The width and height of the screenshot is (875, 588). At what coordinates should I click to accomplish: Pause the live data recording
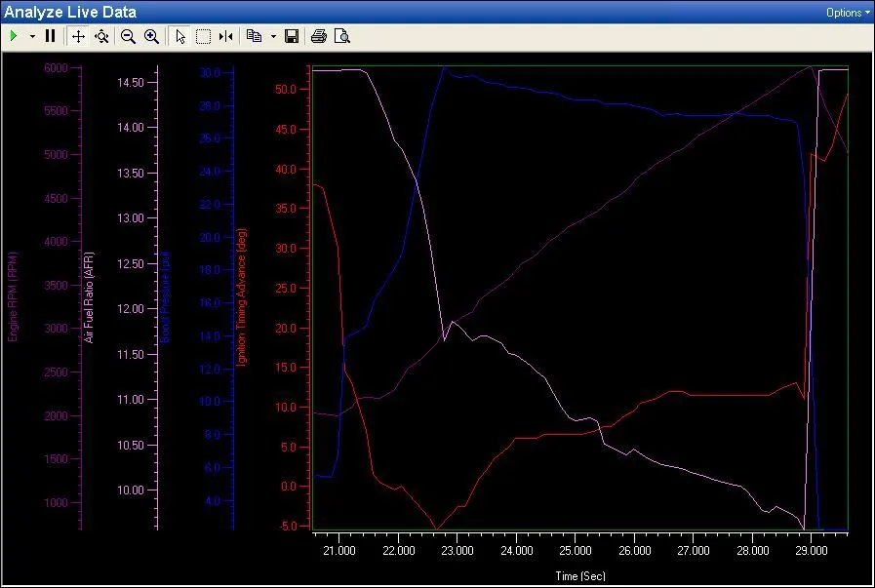point(50,36)
